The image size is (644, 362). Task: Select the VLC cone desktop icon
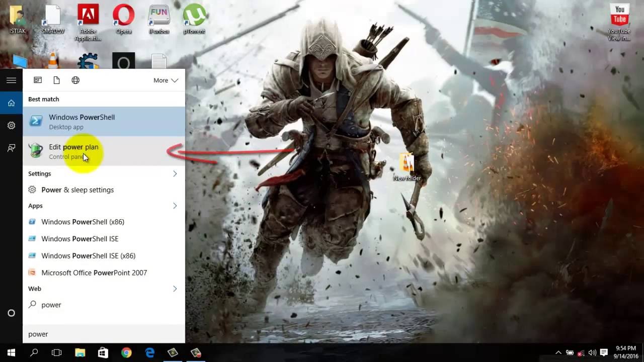53,60
